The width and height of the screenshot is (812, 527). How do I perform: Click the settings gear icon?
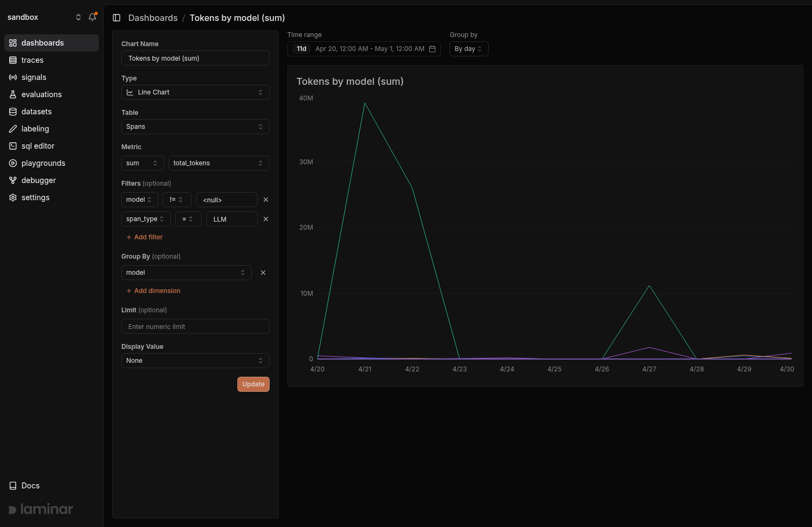pyautogui.click(x=13, y=197)
